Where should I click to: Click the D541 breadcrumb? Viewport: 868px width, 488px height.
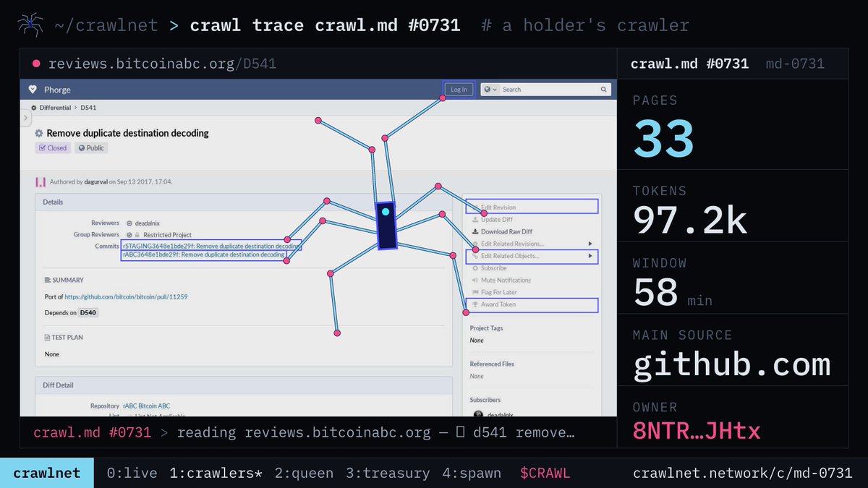coord(88,108)
